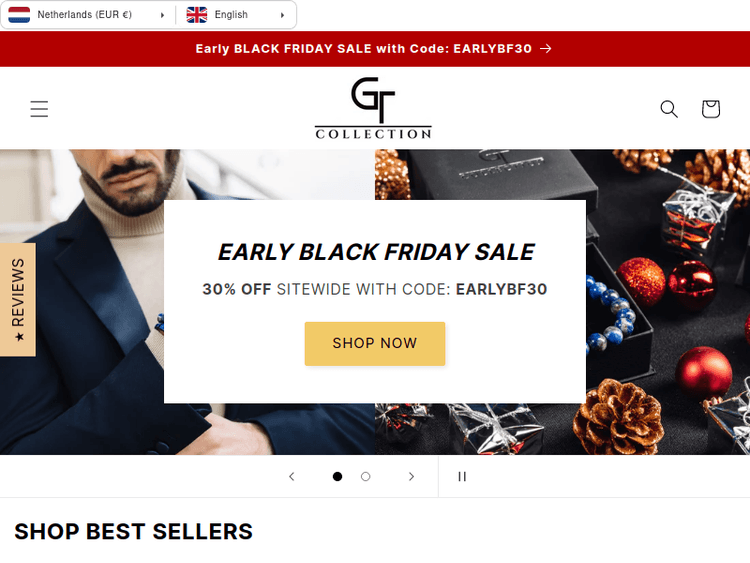This screenshot has height=563, width=750.
Task: Go to the previous slide arrow
Action: [x=292, y=476]
